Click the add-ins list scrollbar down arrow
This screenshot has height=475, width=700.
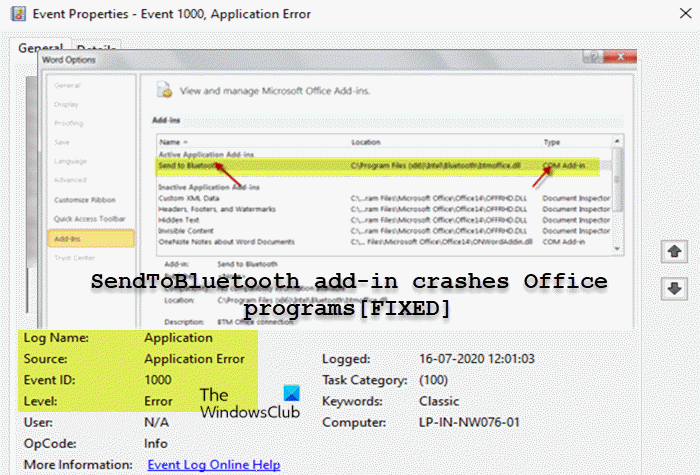point(617,249)
